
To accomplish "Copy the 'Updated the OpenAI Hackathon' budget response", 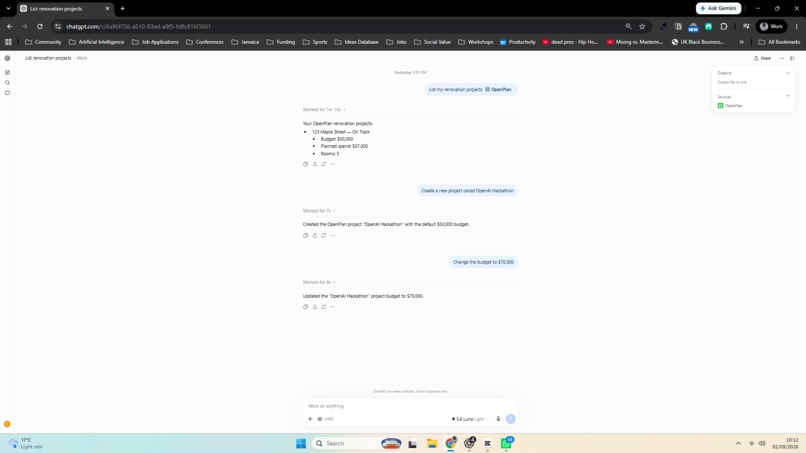I will 305,307.
